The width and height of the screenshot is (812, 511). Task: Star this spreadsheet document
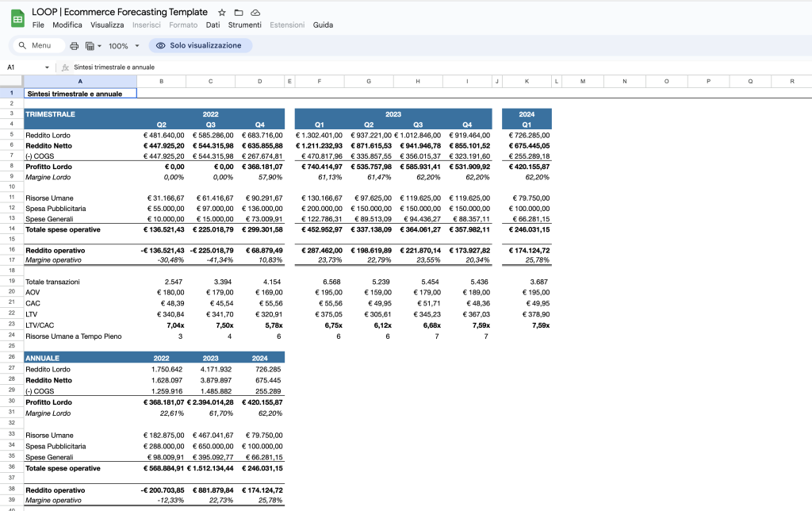click(x=222, y=13)
